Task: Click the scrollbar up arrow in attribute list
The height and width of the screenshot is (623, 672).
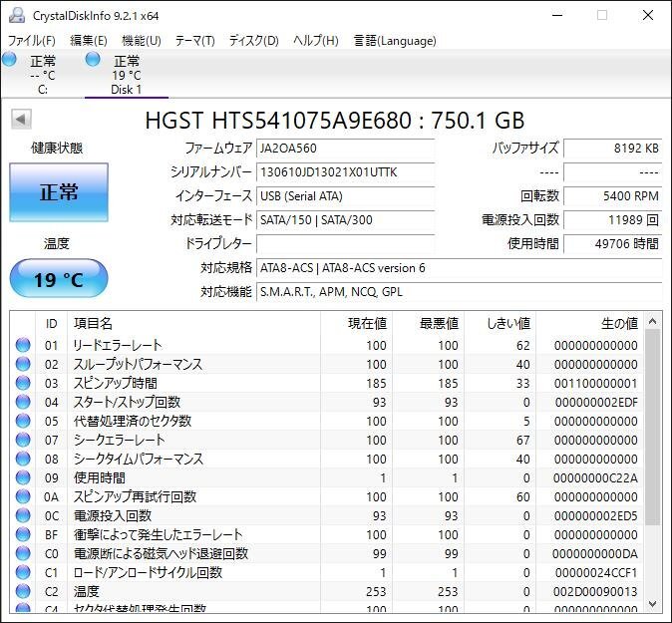Action: point(652,321)
